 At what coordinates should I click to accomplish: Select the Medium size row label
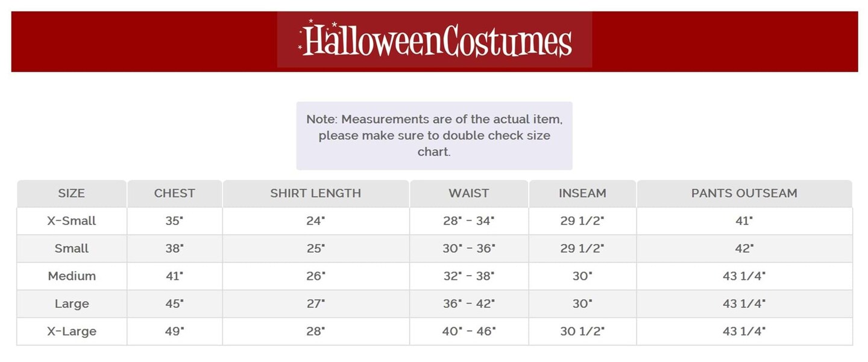(71, 276)
